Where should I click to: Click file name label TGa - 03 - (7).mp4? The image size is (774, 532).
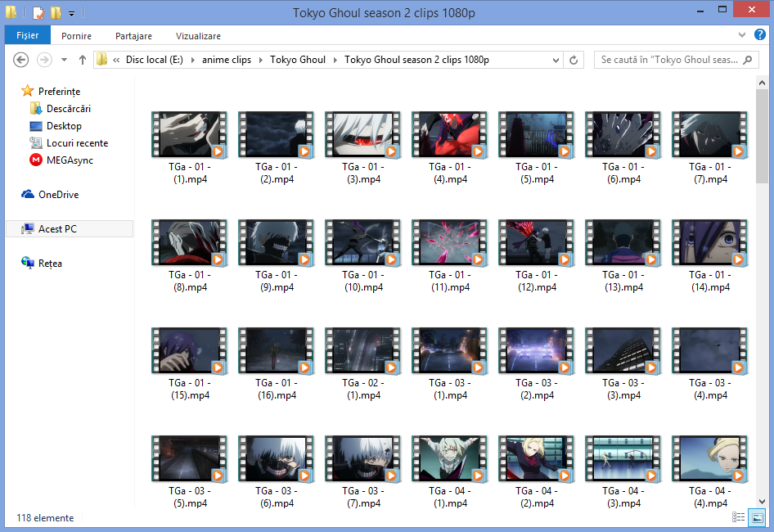363,498
